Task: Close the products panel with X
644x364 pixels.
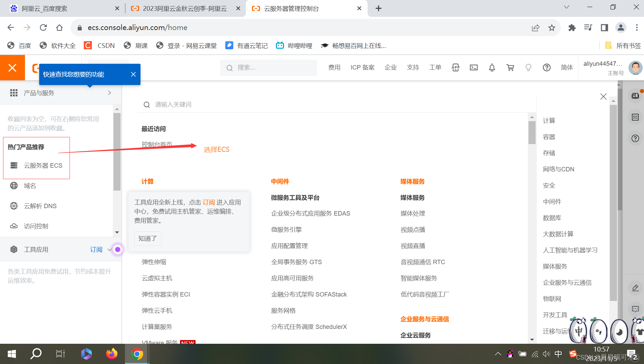Action: 603,96
